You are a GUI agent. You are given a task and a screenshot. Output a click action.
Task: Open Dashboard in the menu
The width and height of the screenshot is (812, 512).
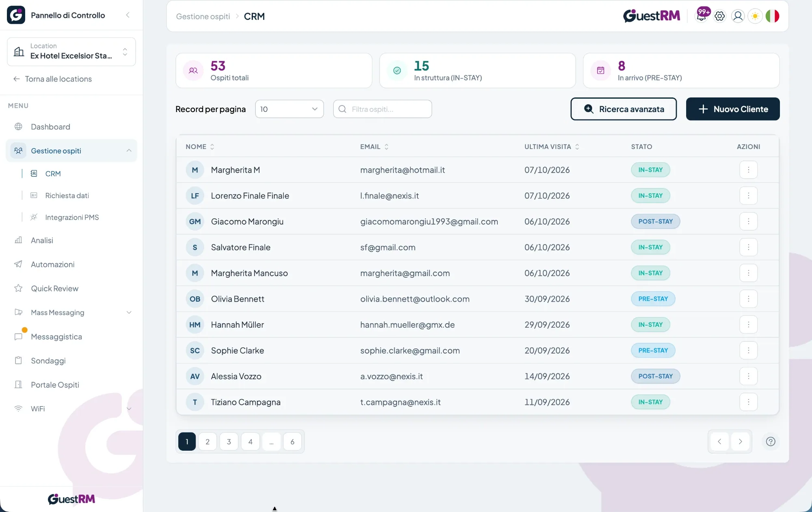coord(50,127)
